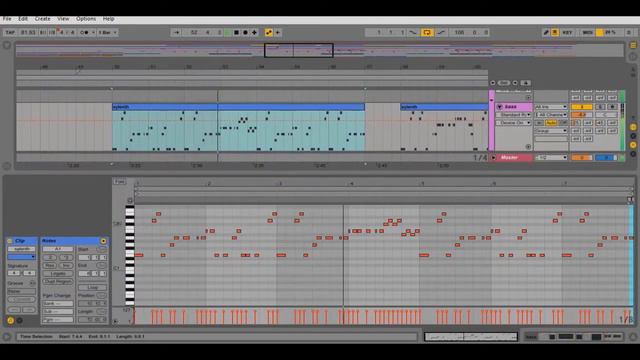Viewport: 640px width, 360px height.
Task: Toggle the yellow automation arm button
Action: [269, 33]
